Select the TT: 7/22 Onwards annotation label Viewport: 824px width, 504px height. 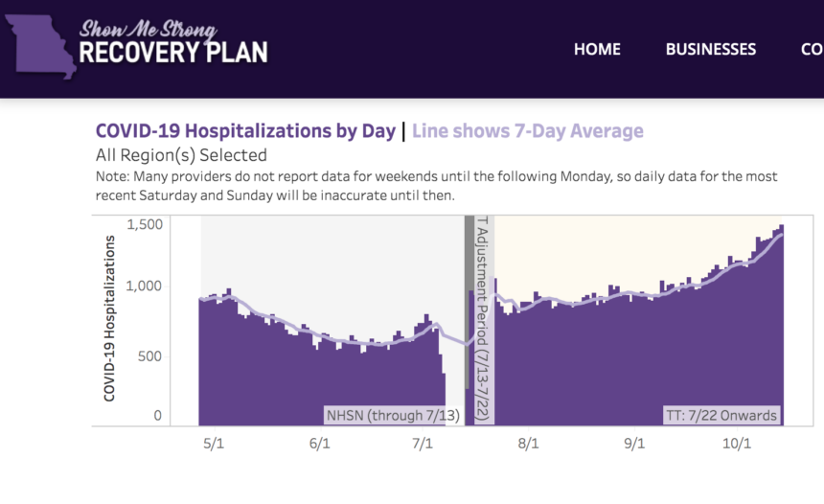click(x=721, y=416)
